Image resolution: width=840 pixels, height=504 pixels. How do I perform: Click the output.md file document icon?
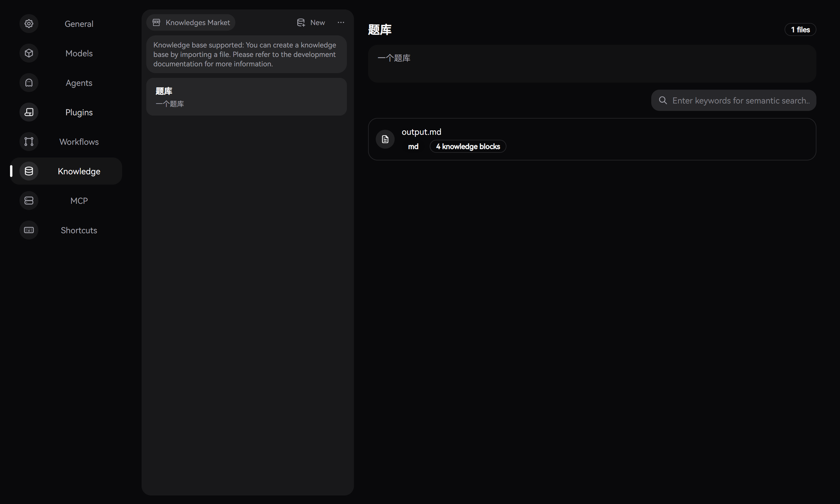(x=385, y=139)
